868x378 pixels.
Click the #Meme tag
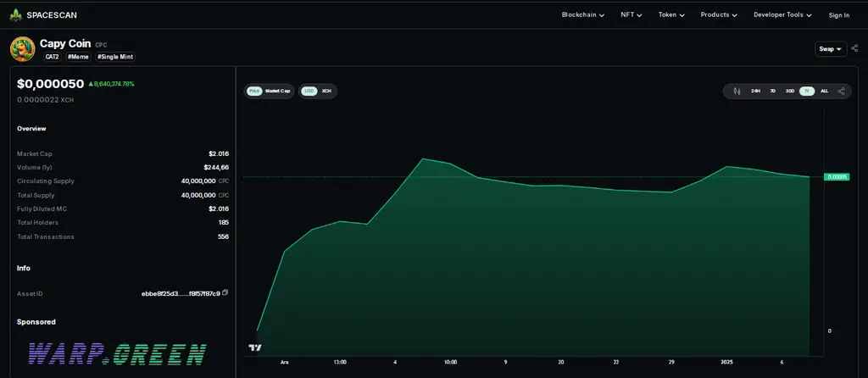pyautogui.click(x=77, y=57)
